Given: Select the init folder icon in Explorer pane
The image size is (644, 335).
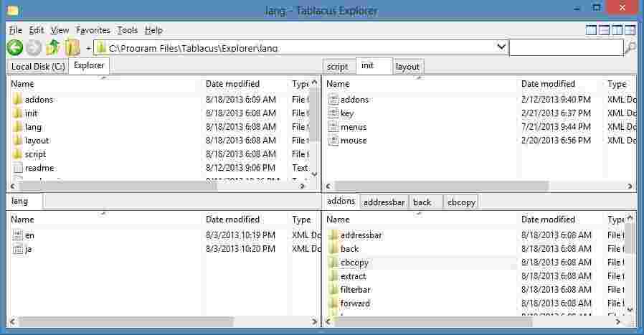Looking at the screenshot, I should click(17, 113).
